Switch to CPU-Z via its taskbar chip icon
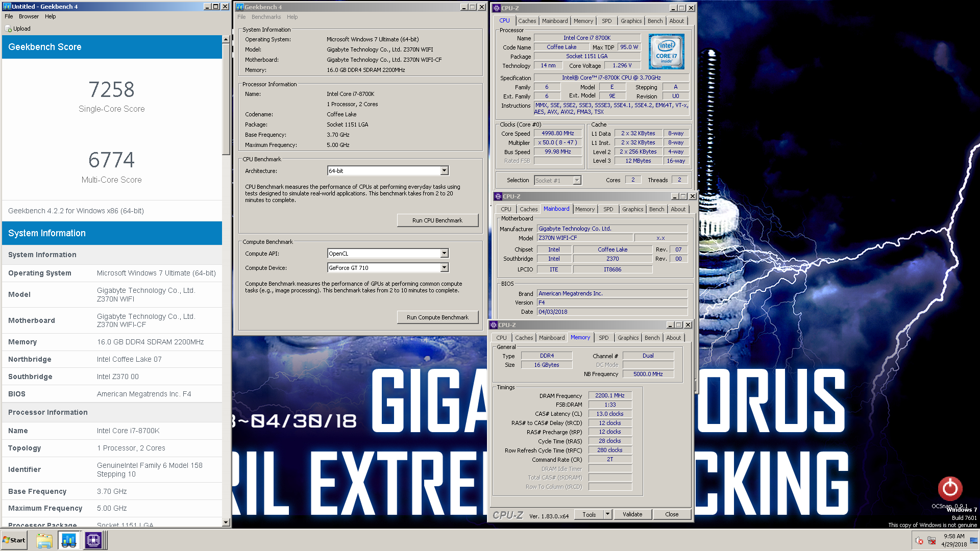 point(93,540)
